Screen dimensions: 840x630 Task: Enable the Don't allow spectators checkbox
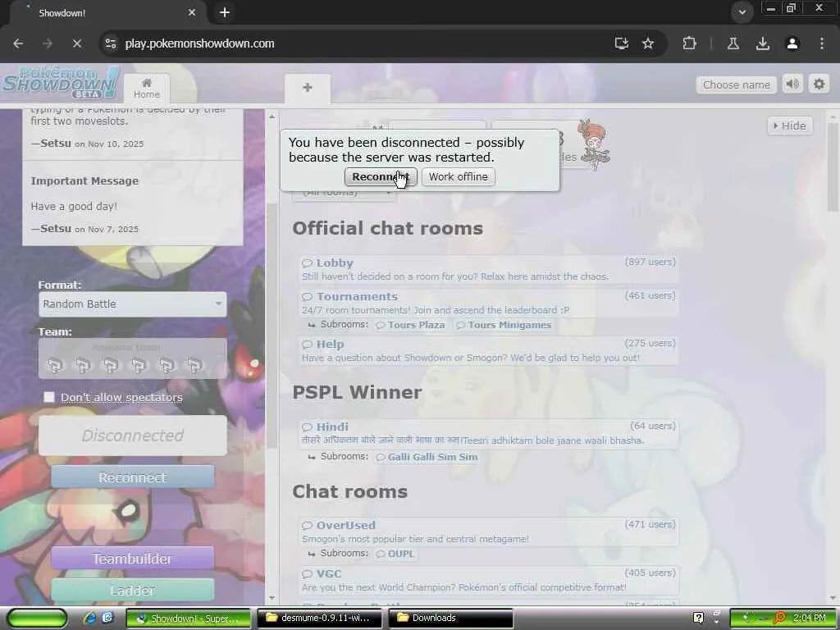pyautogui.click(x=49, y=397)
